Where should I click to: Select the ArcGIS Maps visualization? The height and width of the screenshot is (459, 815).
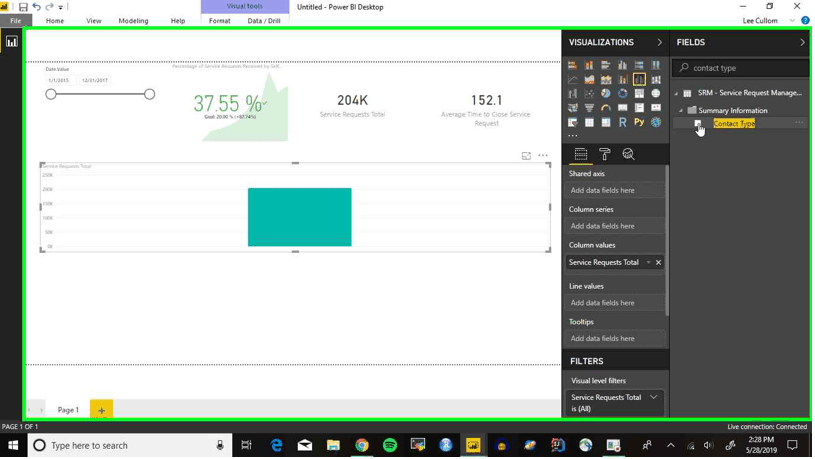pos(656,122)
